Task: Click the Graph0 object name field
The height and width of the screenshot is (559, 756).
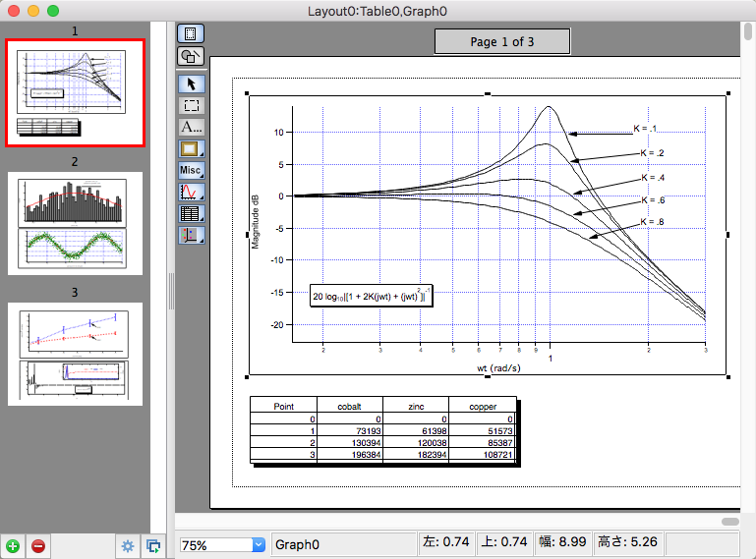Action: 344,544
